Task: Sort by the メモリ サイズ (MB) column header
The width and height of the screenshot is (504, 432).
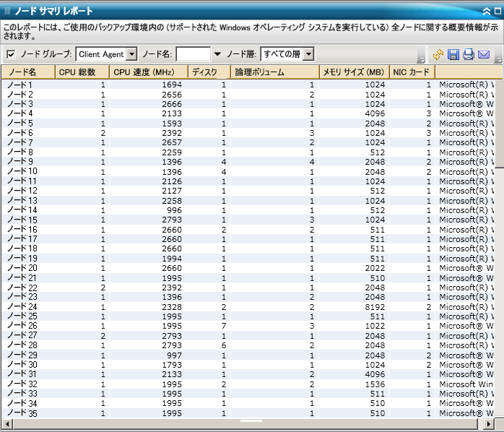Action: coord(353,72)
